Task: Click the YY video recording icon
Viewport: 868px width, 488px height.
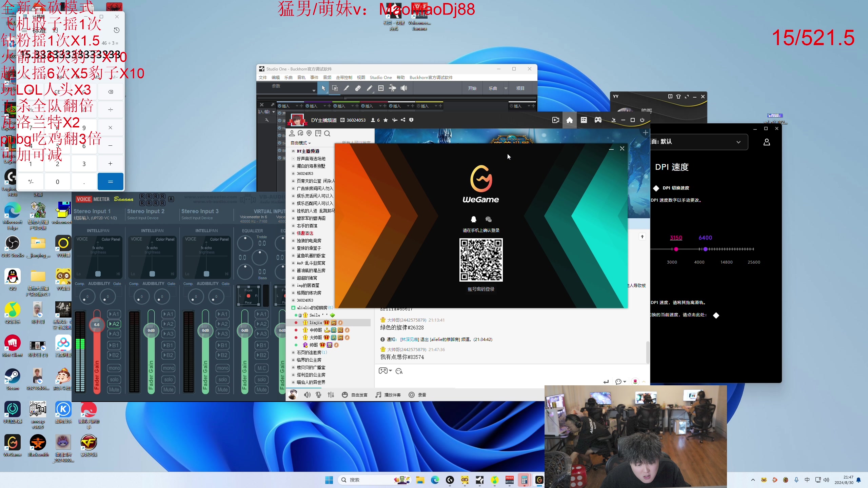Action: point(556,120)
